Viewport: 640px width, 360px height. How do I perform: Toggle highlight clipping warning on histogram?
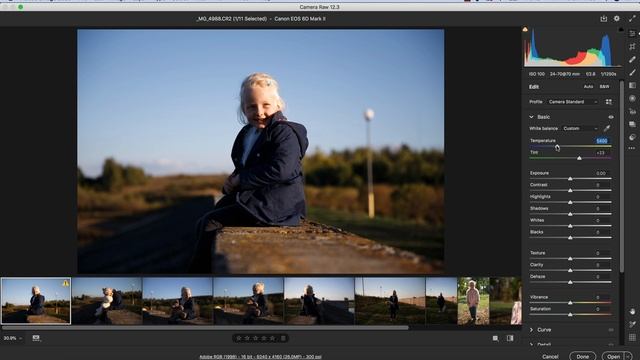click(621, 29)
